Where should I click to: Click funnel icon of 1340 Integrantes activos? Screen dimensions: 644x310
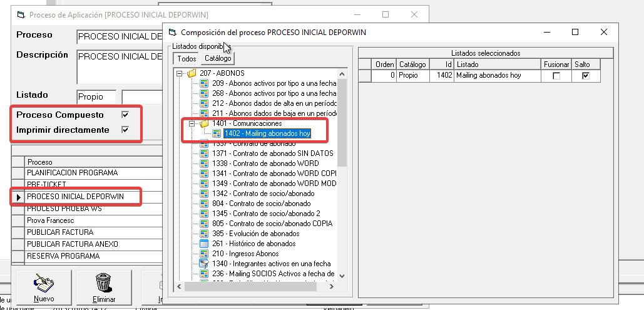click(204, 264)
